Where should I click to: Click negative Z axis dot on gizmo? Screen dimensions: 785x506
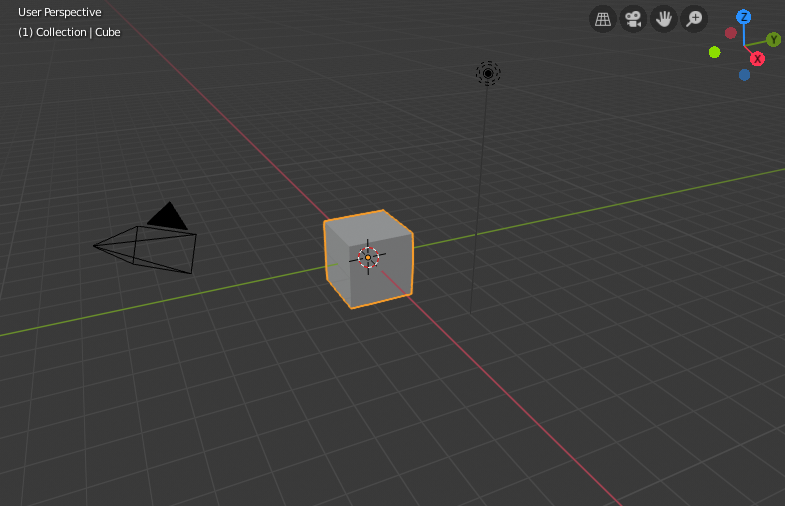(x=744, y=75)
